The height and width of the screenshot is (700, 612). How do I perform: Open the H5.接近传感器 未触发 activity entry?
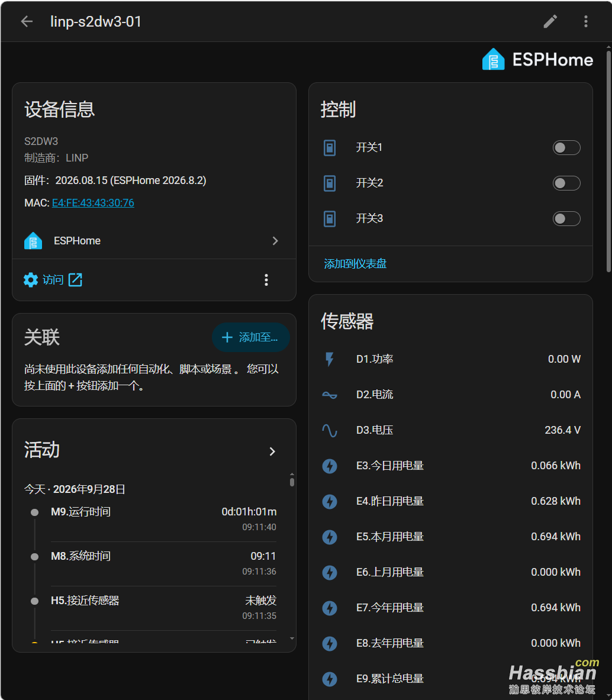click(163, 608)
